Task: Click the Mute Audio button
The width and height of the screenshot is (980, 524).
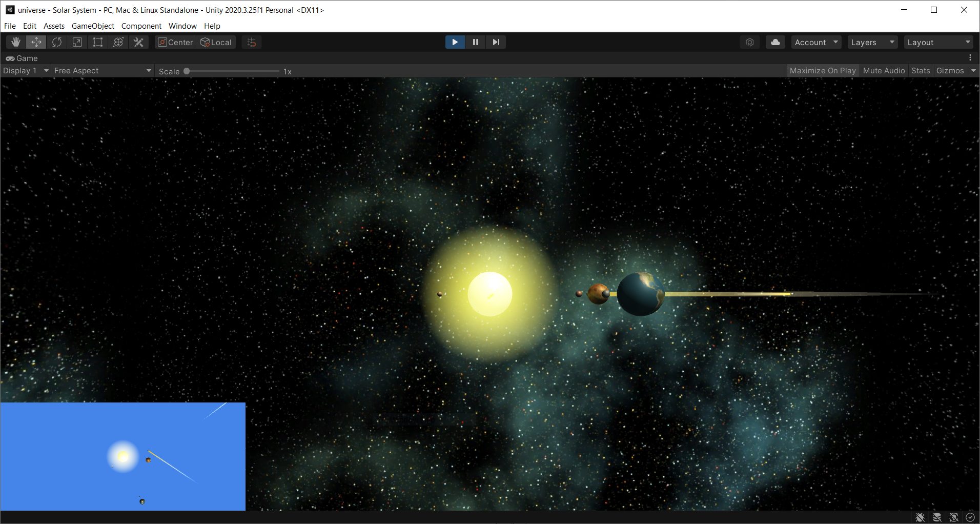Action: [x=883, y=70]
